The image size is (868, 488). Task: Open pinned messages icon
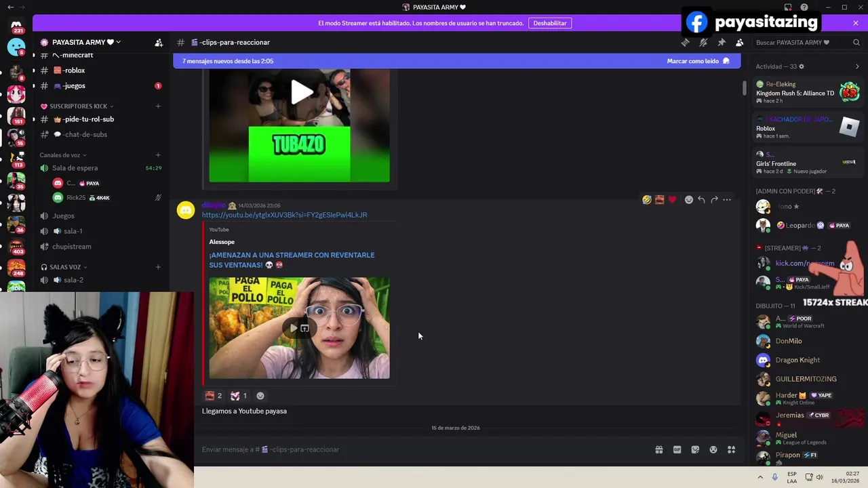[722, 42]
